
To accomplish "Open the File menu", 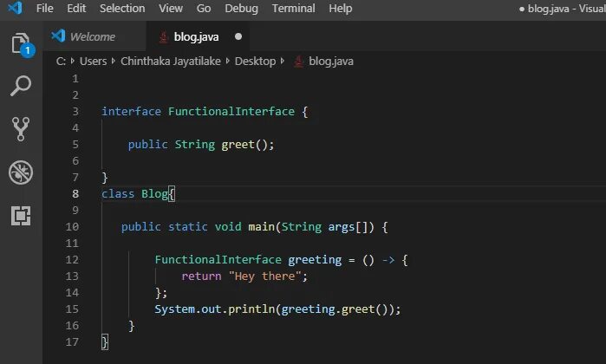I will (45, 8).
